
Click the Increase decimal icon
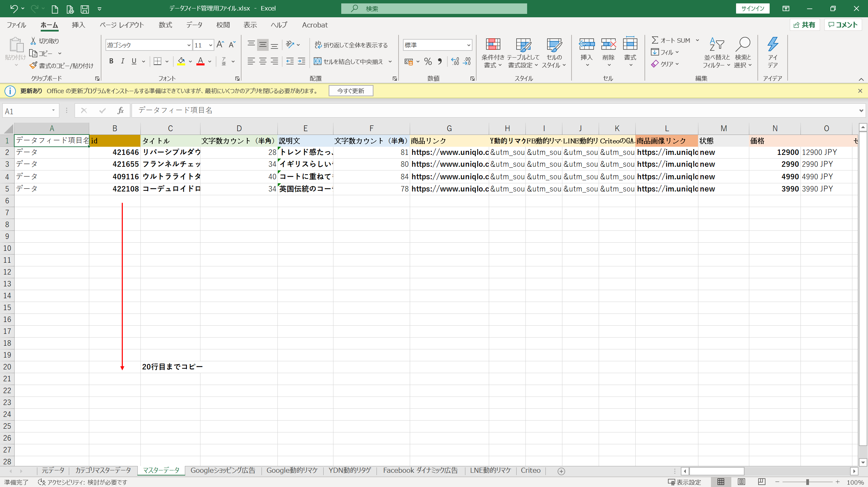[455, 61]
